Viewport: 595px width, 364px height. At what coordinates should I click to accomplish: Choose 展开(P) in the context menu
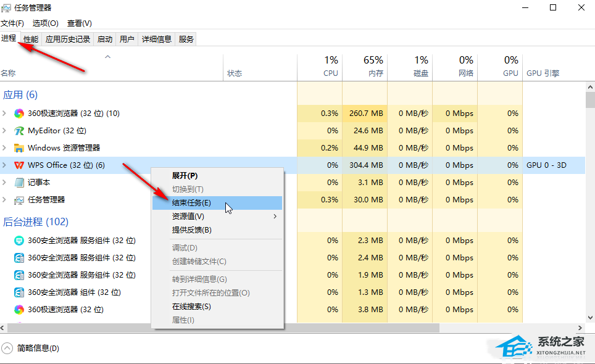tap(217, 176)
